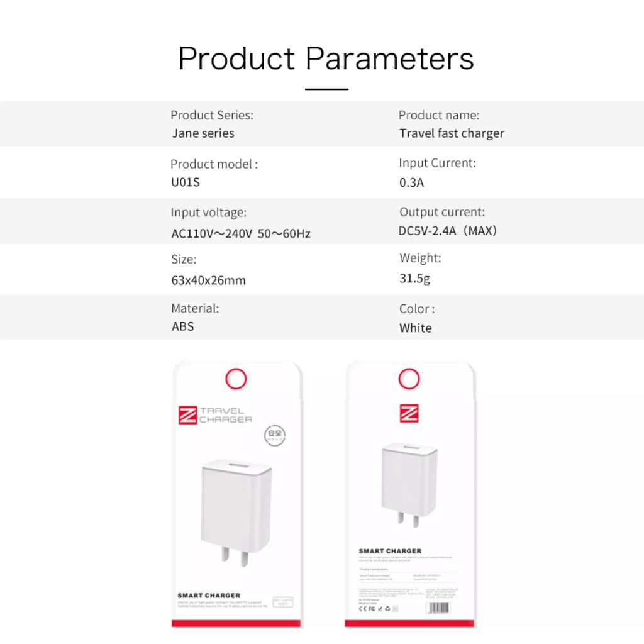
Task: Click the AC110V~240V input voltage value
Action: [241, 234]
